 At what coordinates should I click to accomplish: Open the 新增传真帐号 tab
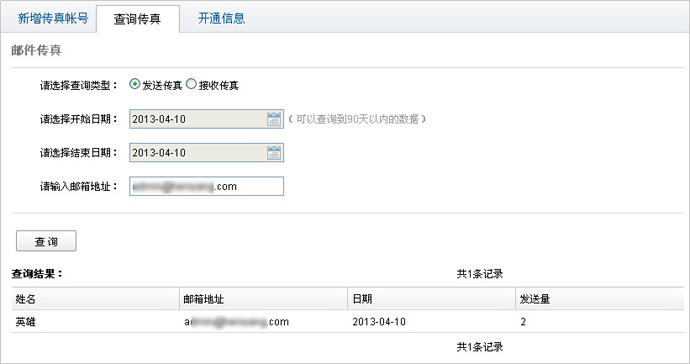point(53,18)
